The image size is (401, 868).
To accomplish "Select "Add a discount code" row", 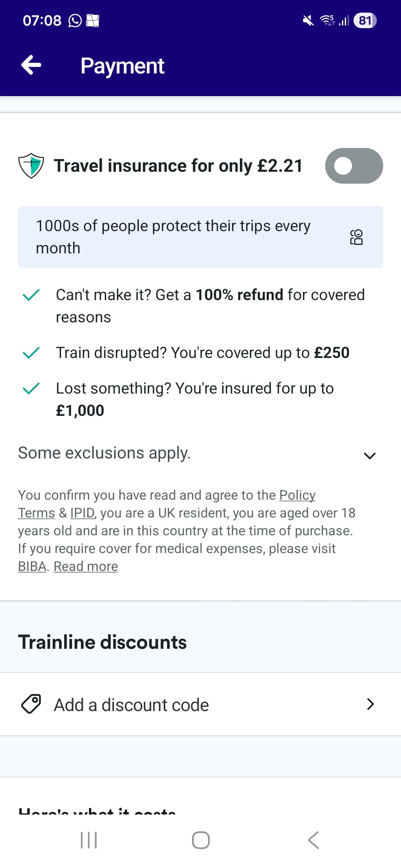I will tap(131, 705).
